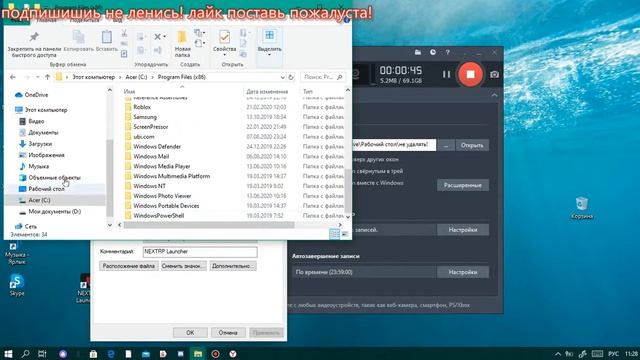The width and height of the screenshot is (640, 360).
Task: Select the Samsung folder
Action: pyautogui.click(x=144, y=117)
